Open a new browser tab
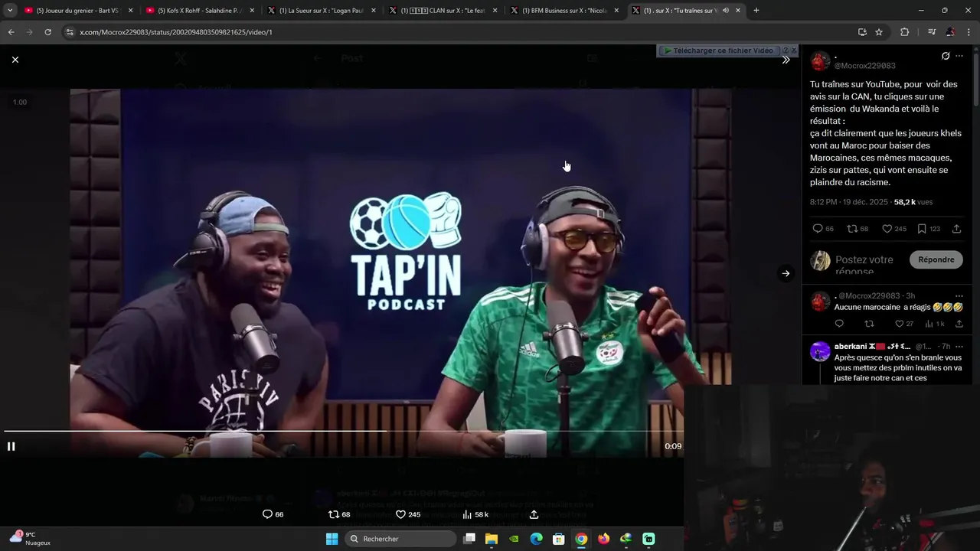Viewport: 980px width, 551px height. [x=756, y=11]
